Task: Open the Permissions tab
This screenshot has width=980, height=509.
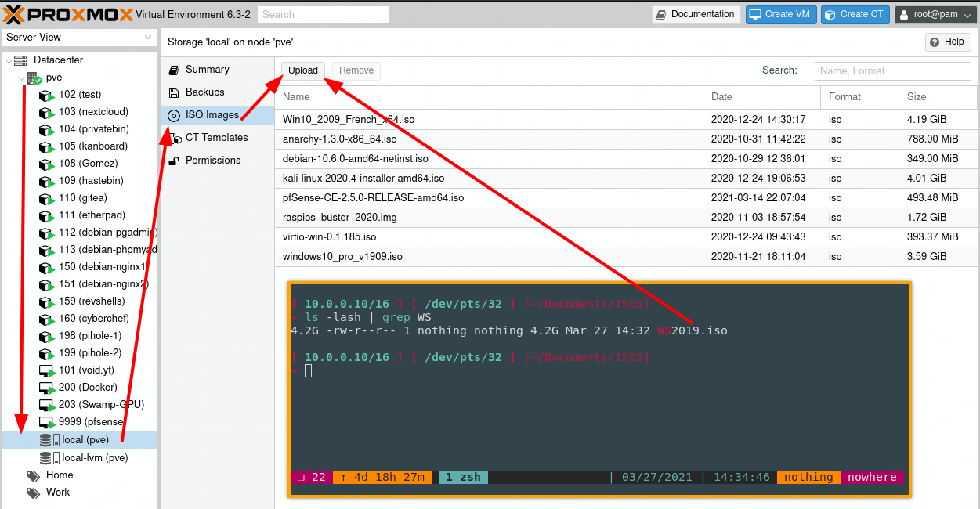Action: pos(218,161)
